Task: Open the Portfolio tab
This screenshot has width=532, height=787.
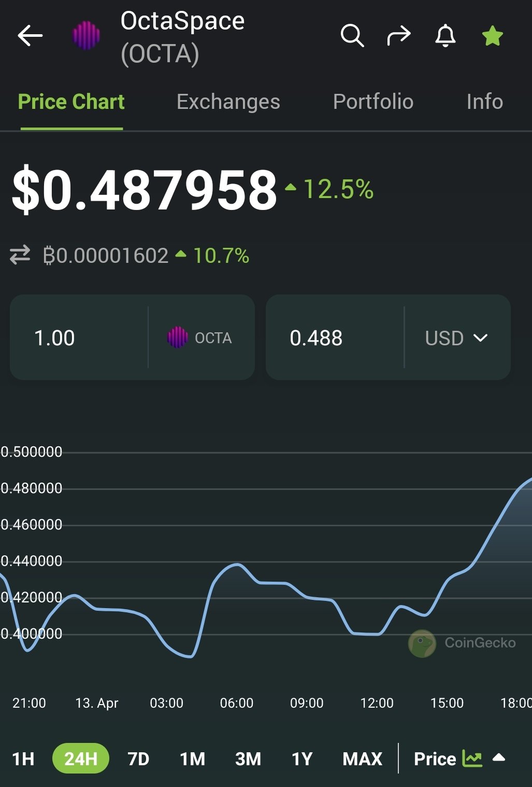Action: [373, 102]
